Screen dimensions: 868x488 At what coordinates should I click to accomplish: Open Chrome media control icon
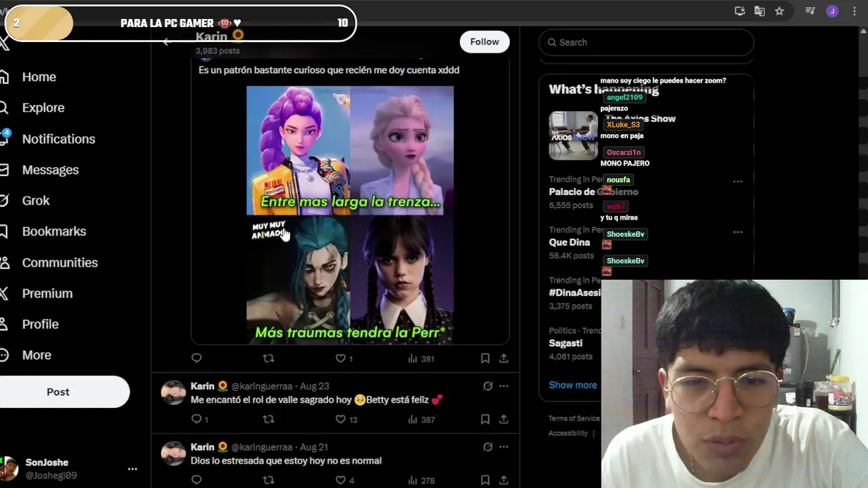810,11
